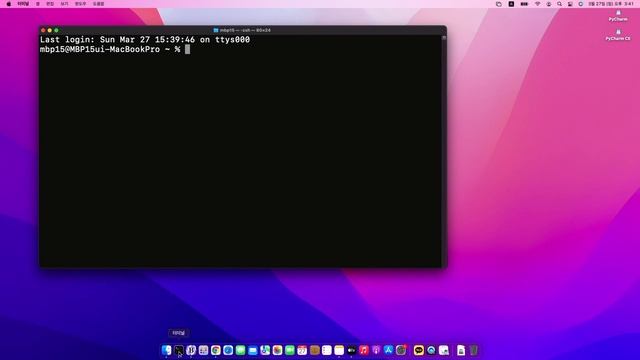Click the Wi-Fi status icon
640x360 pixels.
(538, 4)
